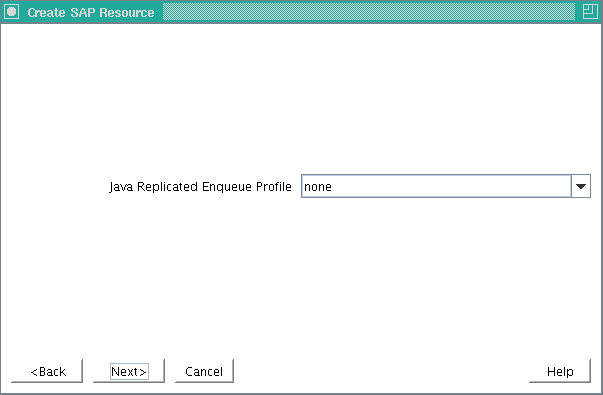Cancel the Create SAP Resource wizard
603x395 pixels.
click(204, 371)
